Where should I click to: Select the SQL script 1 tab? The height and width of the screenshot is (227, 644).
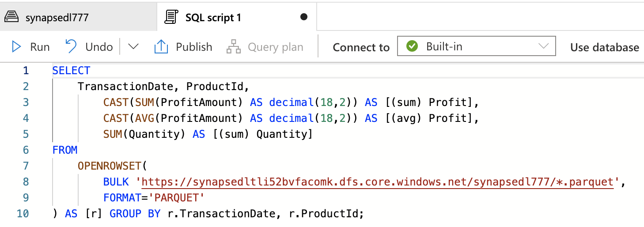213,17
